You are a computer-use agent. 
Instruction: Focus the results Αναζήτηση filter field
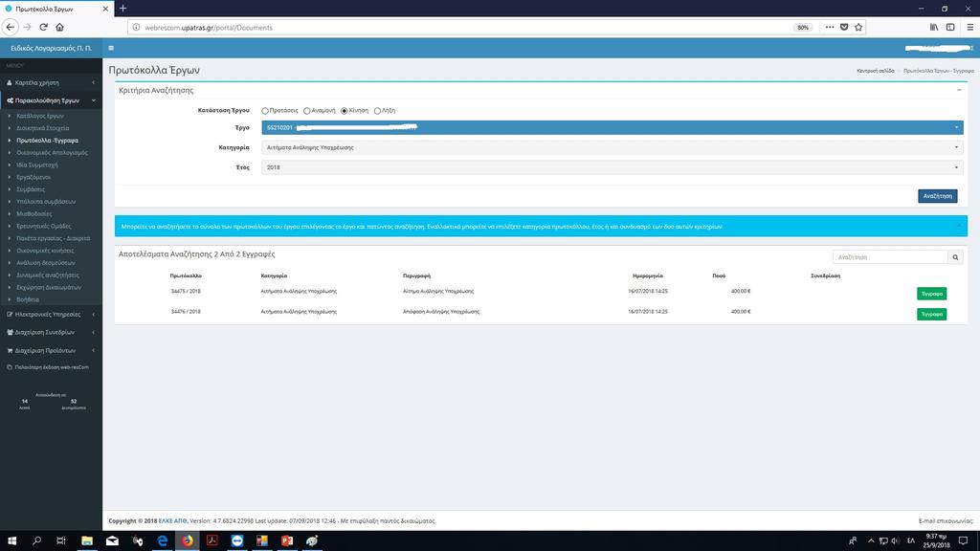click(x=890, y=257)
